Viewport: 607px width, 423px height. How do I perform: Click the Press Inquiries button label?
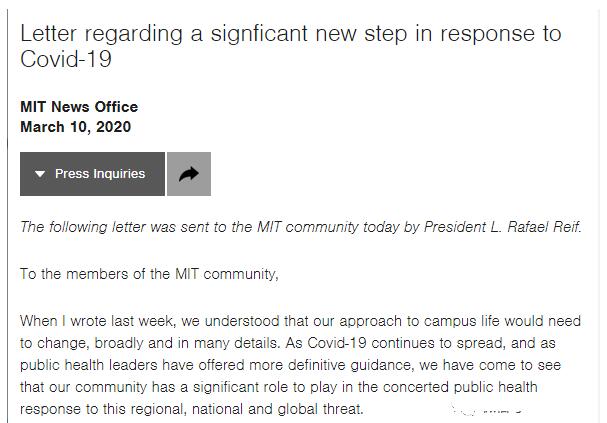pos(100,174)
